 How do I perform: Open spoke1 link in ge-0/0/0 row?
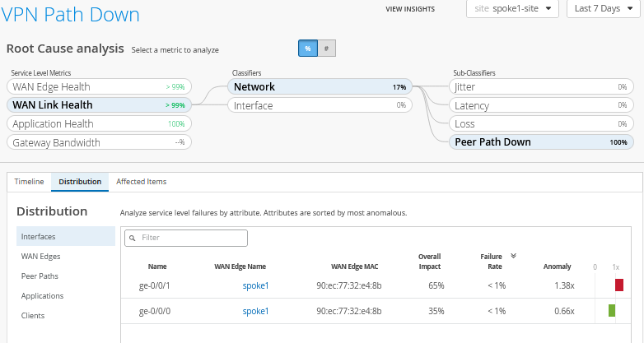(255, 311)
